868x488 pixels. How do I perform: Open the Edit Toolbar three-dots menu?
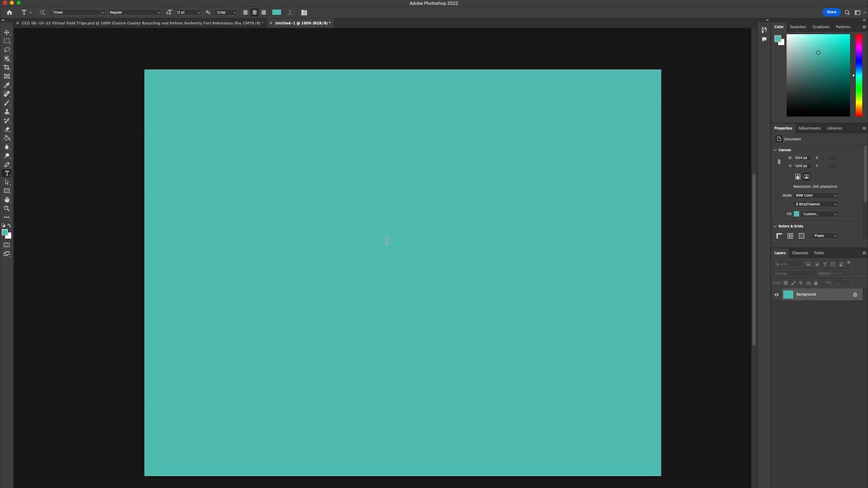pos(7,217)
